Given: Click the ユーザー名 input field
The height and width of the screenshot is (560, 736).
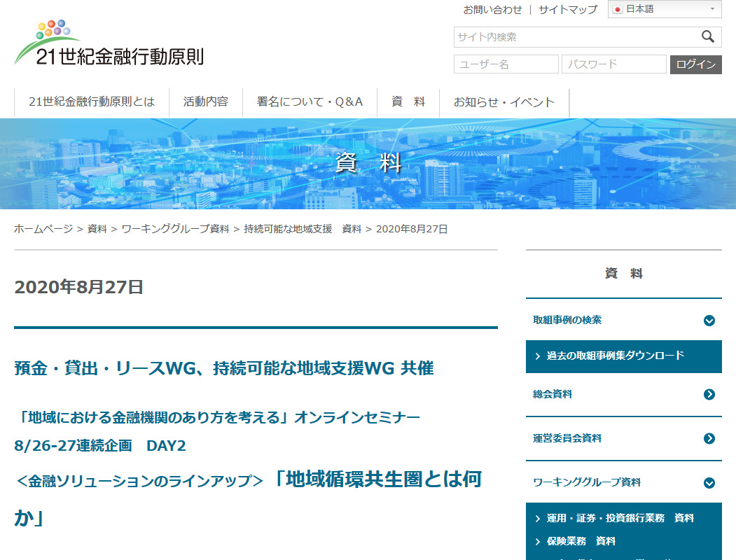Looking at the screenshot, I should pyautogui.click(x=506, y=64).
